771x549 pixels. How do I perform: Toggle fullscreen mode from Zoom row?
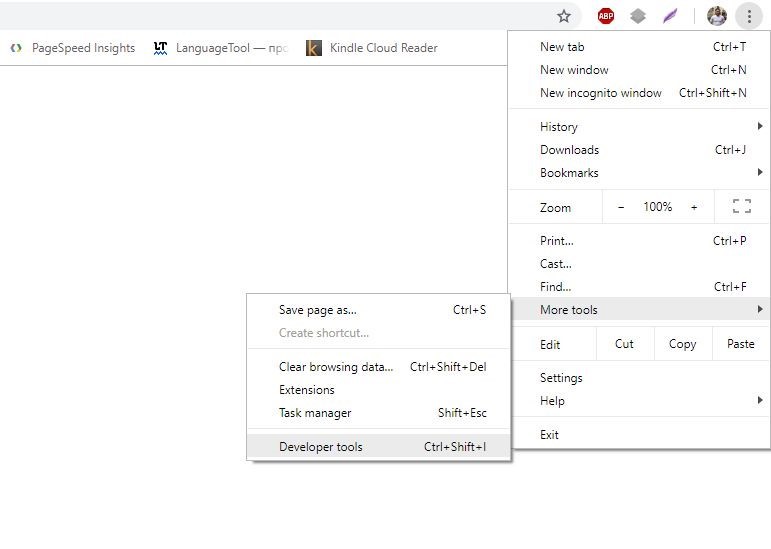pyautogui.click(x=741, y=207)
